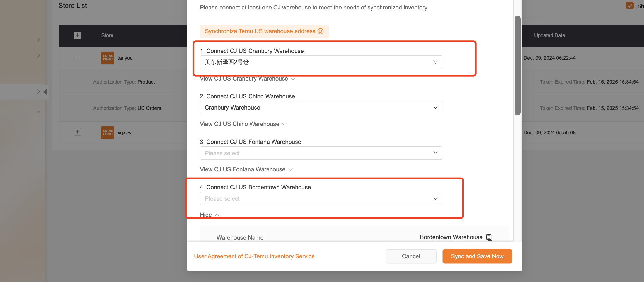Click the Sync and Save Now button

pyautogui.click(x=477, y=256)
